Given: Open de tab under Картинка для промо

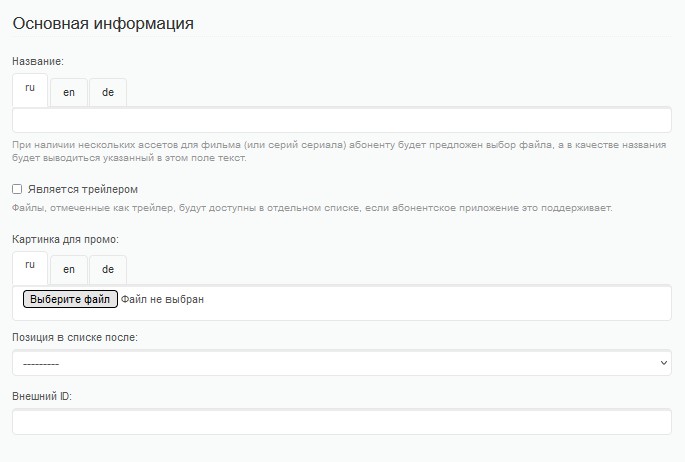Looking at the screenshot, I should click(108, 270).
